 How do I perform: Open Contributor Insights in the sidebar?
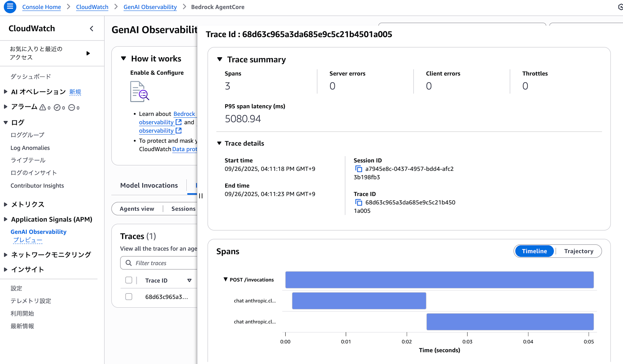coord(37,186)
